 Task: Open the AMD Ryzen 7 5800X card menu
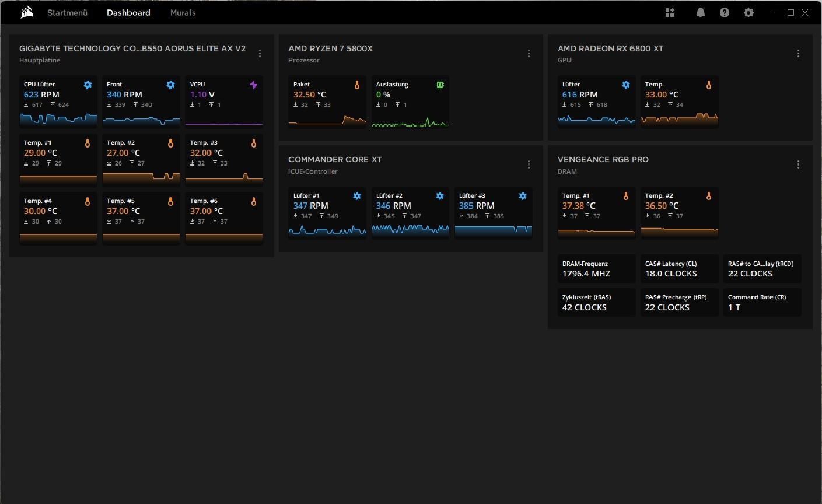pos(529,53)
